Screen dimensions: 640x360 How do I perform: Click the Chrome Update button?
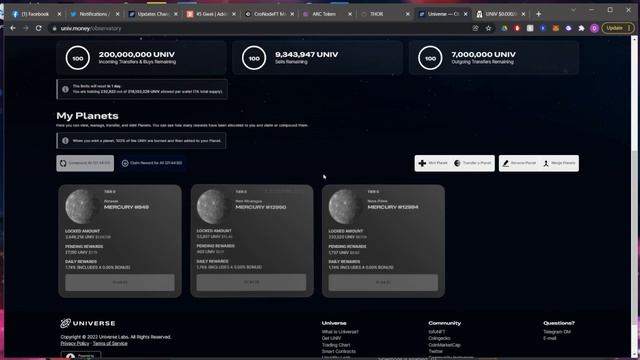point(618,28)
